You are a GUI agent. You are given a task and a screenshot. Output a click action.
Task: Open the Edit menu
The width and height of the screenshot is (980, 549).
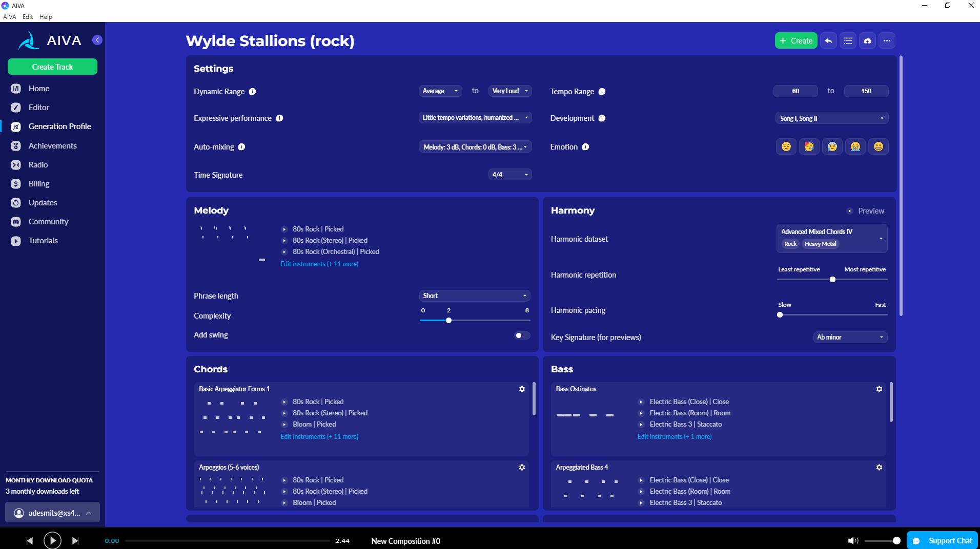pyautogui.click(x=28, y=17)
